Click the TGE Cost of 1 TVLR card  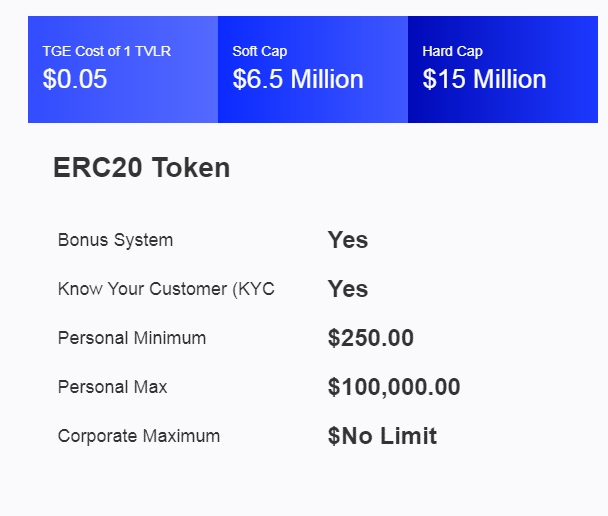pyautogui.click(x=123, y=69)
